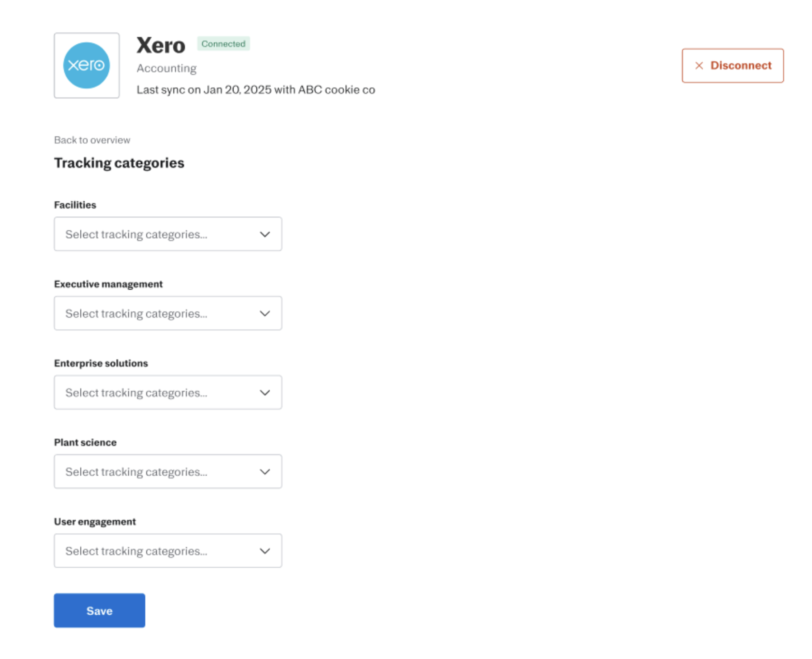
Task: Expand the Plant science tracking categories dropdown
Action: coord(168,472)
